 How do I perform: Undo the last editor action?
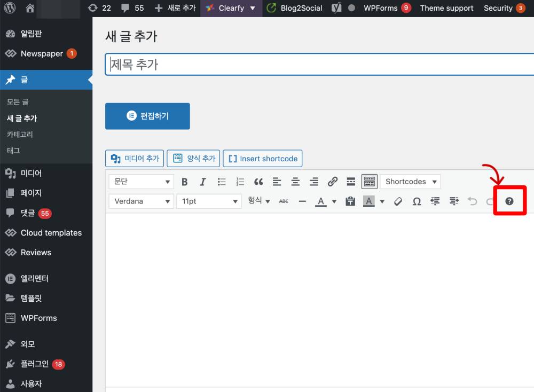pyautogui.click(x=472, y=201)
